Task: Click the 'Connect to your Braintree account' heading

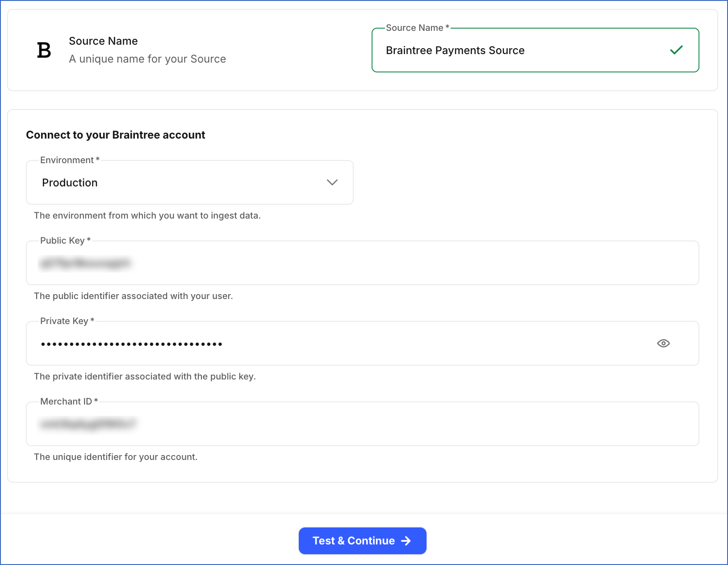Action: point(115,135)
